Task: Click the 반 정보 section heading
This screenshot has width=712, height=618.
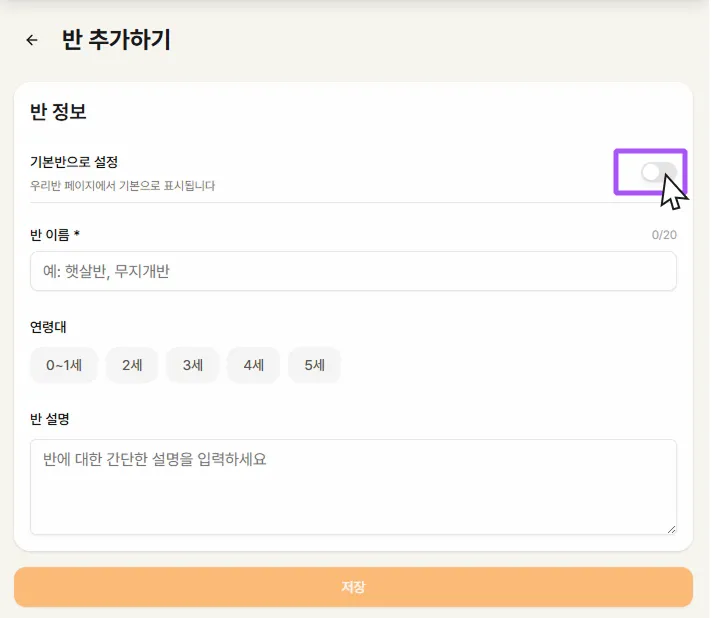Action: [x=58, y=112]
